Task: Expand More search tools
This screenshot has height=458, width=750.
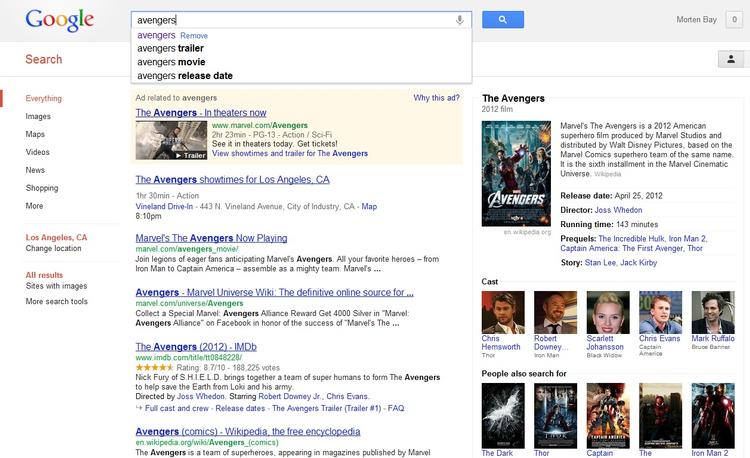Action: coord(56,301)
